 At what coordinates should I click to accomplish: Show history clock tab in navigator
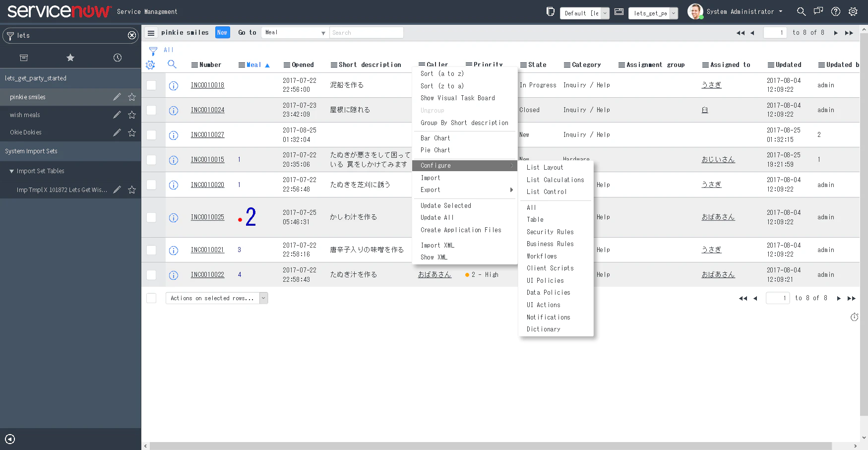coord(118,58)
